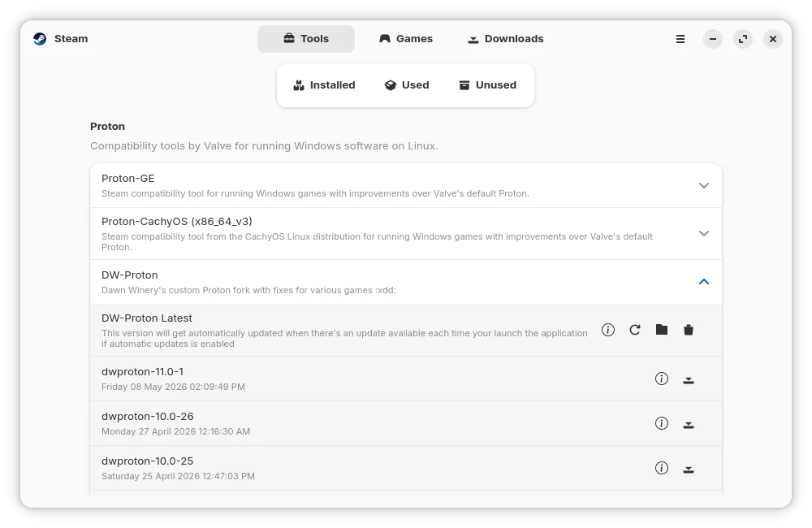Image resolution: width=812 pixels, height=528 pixels.
Task: Maximize the window
Action: pos(743,39)
